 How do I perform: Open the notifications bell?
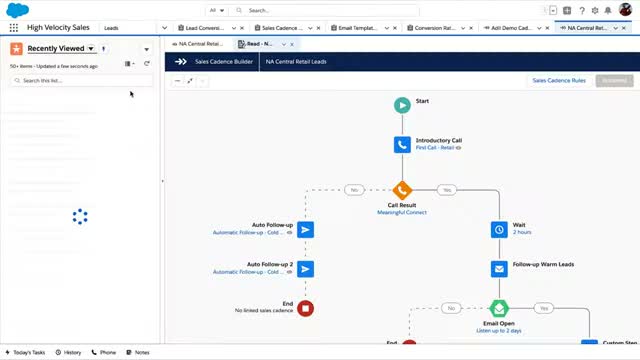(608, 11)
